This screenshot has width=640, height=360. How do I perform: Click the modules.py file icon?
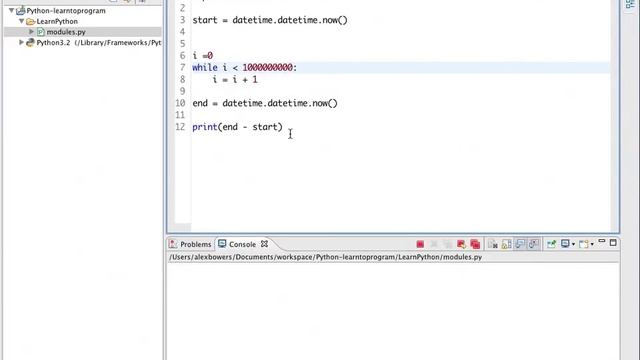tap(40, 32)
